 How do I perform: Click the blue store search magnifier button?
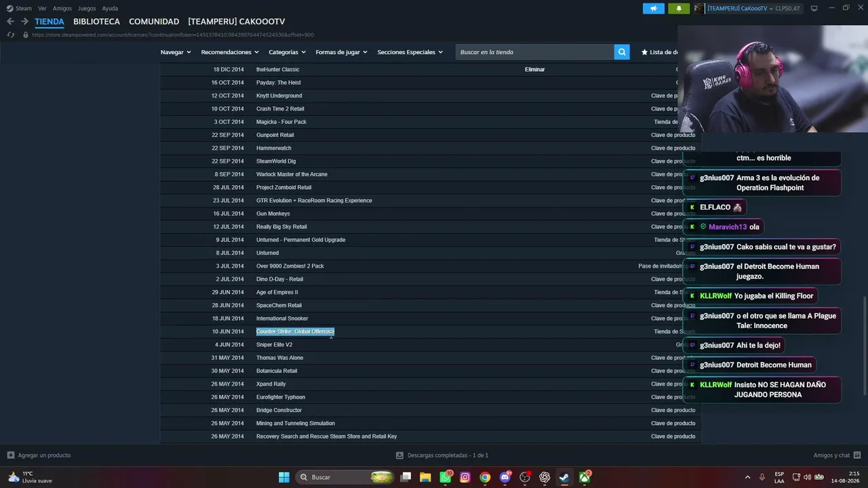622,52
